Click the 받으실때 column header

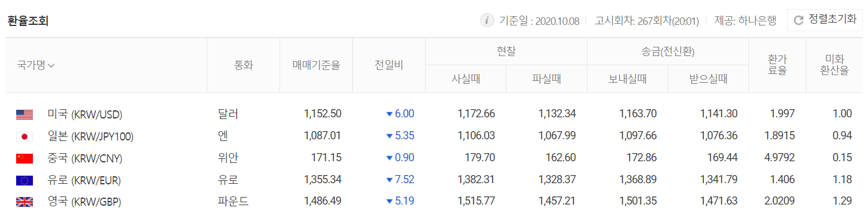[708, 79]
